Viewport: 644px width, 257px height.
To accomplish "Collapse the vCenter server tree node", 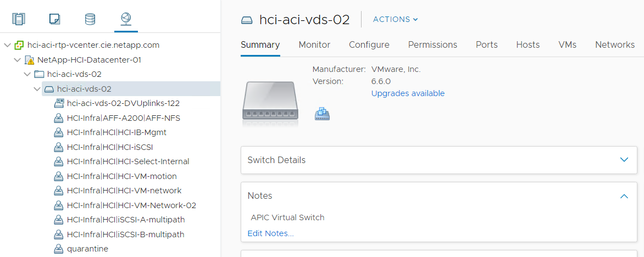I will click(x=8, y=45).
